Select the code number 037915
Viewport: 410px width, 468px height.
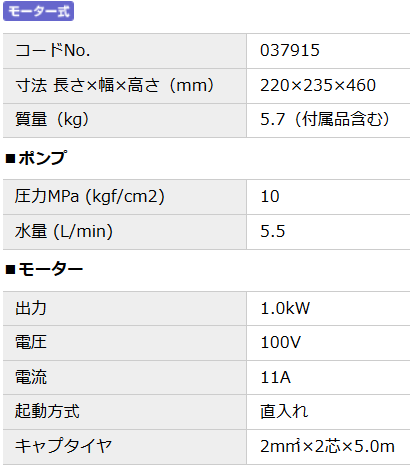coord(290,51)
